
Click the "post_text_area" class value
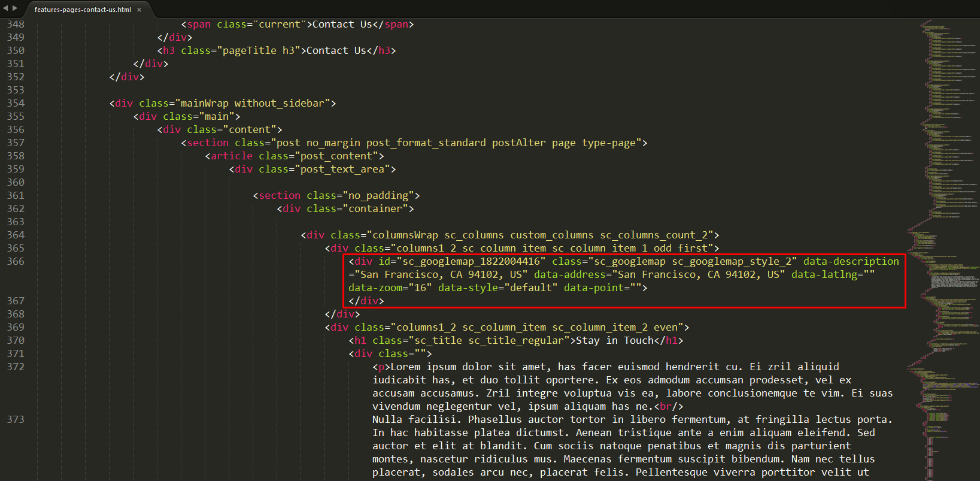coord(342,169)
